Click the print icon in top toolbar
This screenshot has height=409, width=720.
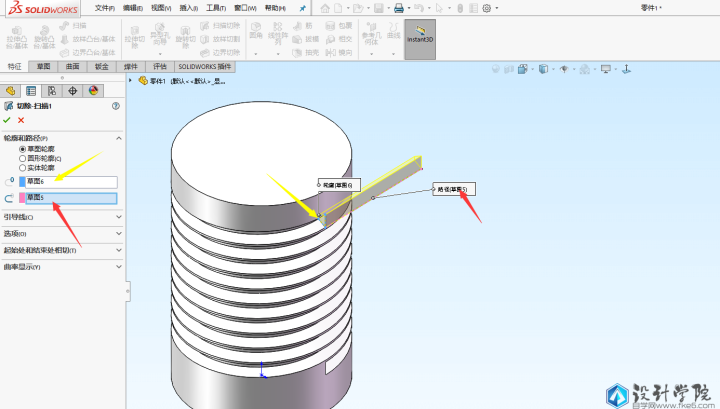pyautogui.click(x=399, y=8)
